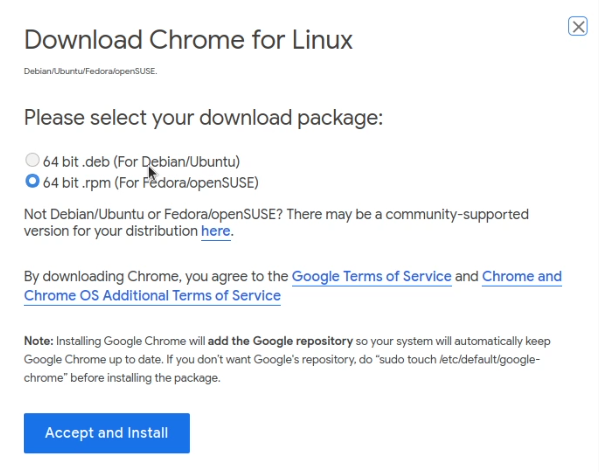Choose the '64 bit .deb (For Debian/Ubuntu)' label
Viewport: 599px width, 472px height.
[x=141, y=162]
